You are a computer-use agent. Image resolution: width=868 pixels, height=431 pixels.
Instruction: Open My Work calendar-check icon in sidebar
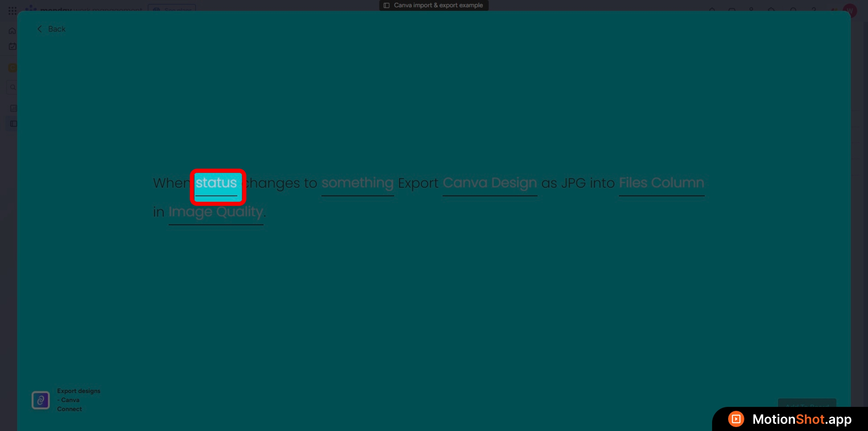12,47
